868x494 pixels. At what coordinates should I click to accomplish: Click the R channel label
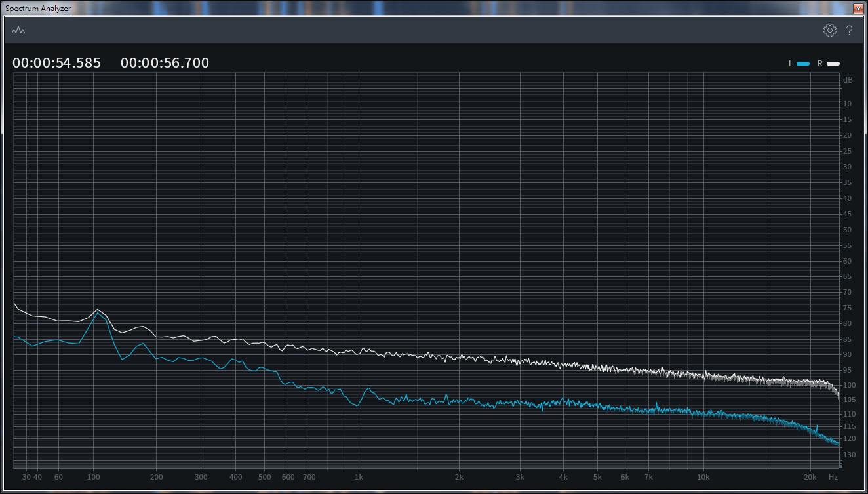tap(819, 64)
